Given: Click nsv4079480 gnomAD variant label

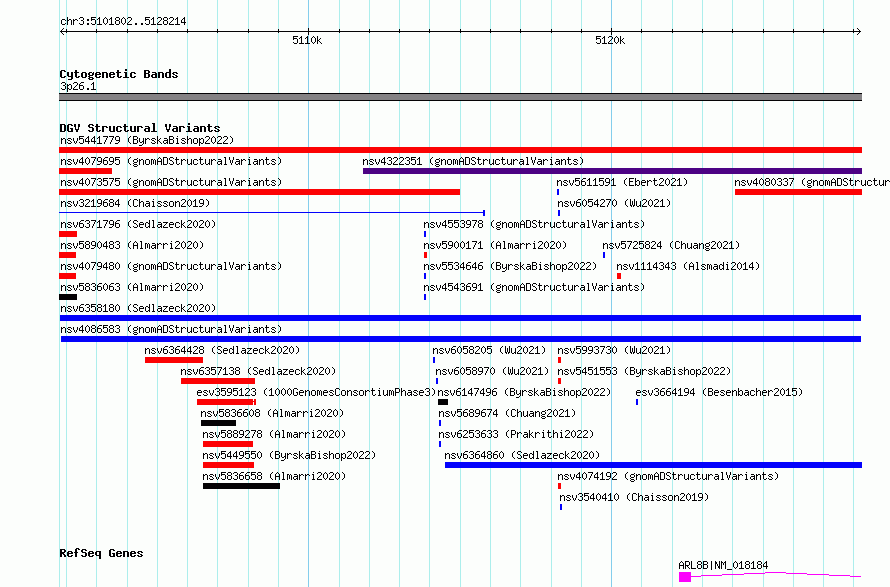Looking at the screenshot, I should click(x=171, y=266).
